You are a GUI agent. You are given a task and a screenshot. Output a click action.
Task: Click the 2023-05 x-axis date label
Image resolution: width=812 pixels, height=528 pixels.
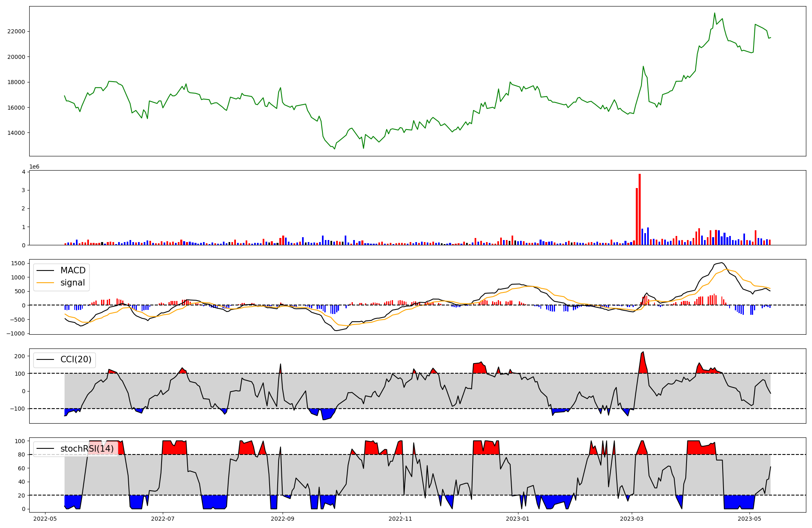point(749,519)
